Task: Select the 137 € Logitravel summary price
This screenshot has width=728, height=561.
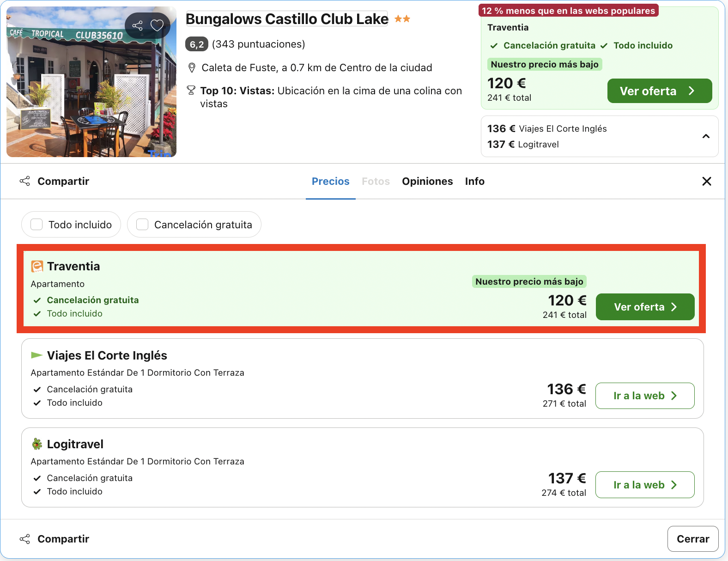Action: pos(523,144)
